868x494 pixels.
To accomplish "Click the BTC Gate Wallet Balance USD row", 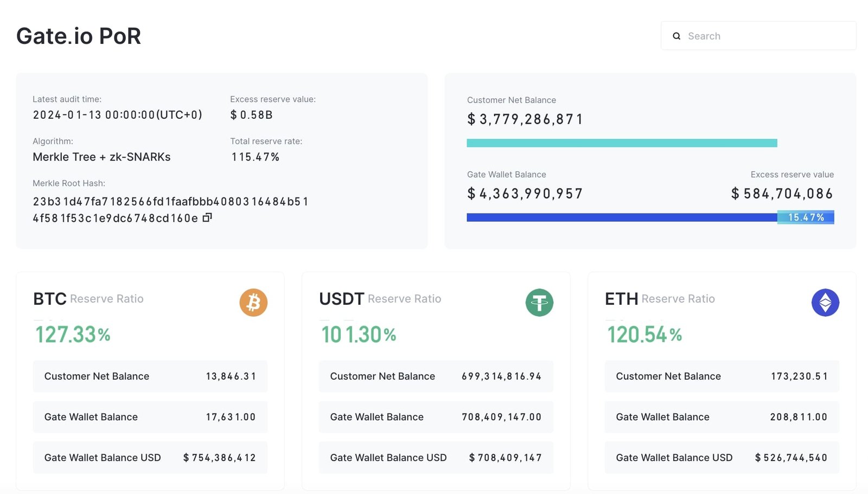I will point(150,458).
